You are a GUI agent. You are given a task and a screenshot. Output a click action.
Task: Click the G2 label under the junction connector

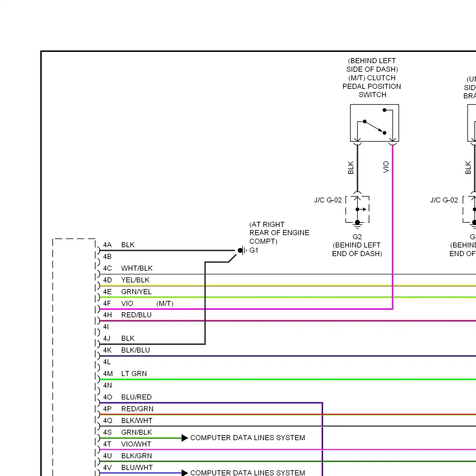click(357, 237)
